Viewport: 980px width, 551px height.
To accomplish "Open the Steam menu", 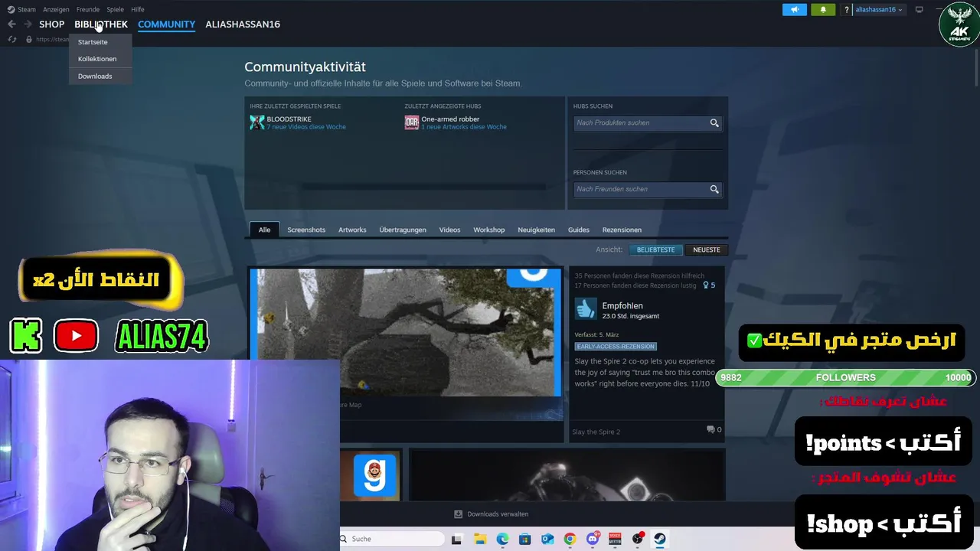I will [27, 9].
